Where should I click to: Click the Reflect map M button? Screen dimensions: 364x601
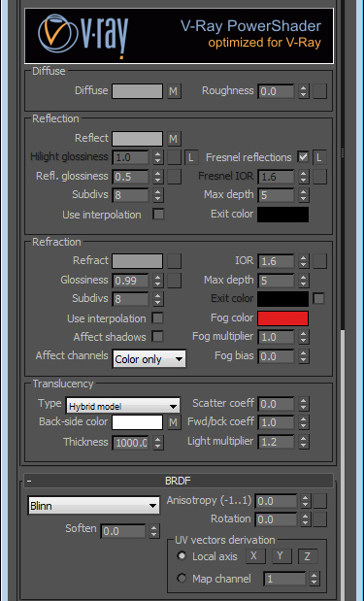[174, 139]
